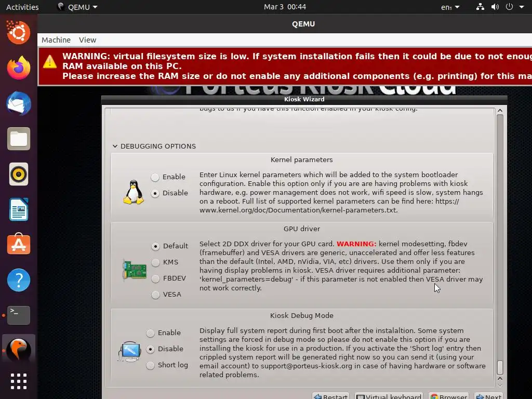Choose VESA GPU driver

[x=155, y=295]
